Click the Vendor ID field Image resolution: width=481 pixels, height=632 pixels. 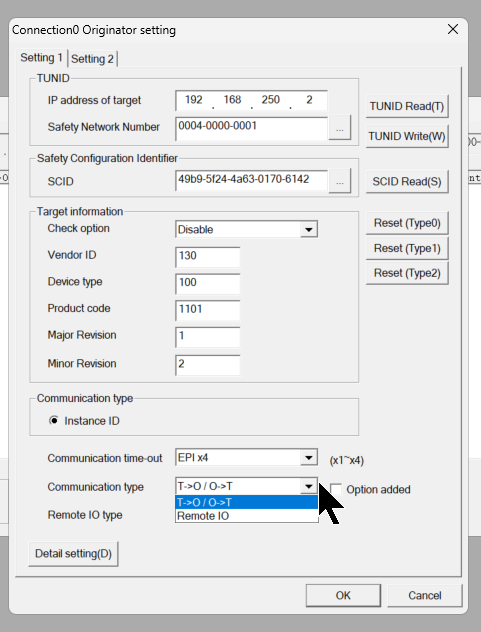click(208, 257)
